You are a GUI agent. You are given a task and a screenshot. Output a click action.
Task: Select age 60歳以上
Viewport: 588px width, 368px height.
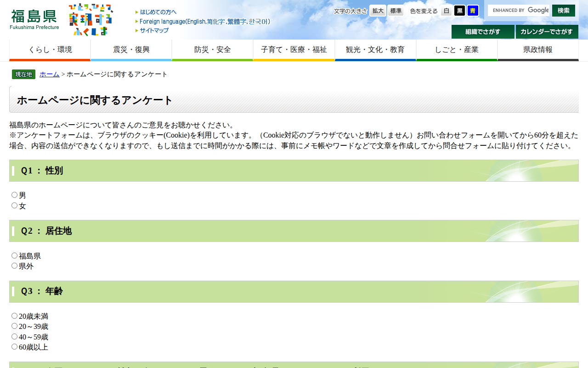(15, 347)
